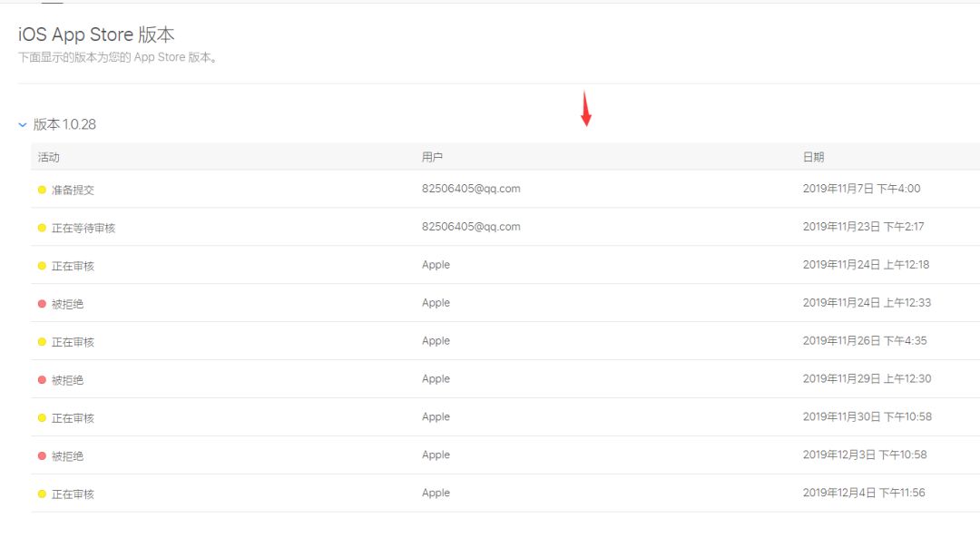The width and height of the screenshot is (980, 538).
Task: Select the date 2019年11月7日 下午4:00
Action: click(x=861, y=189)
